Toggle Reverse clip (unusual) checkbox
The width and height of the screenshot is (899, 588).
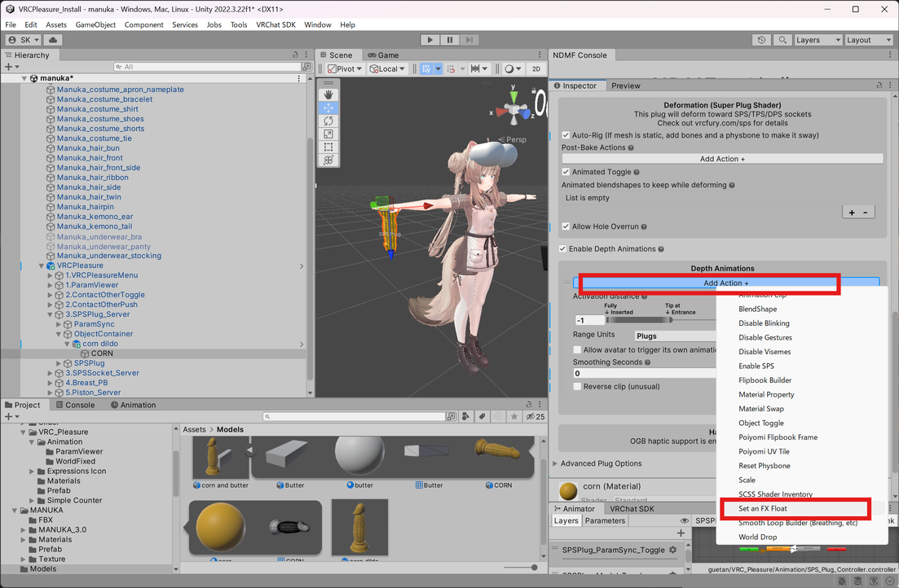tap(577, 386)
